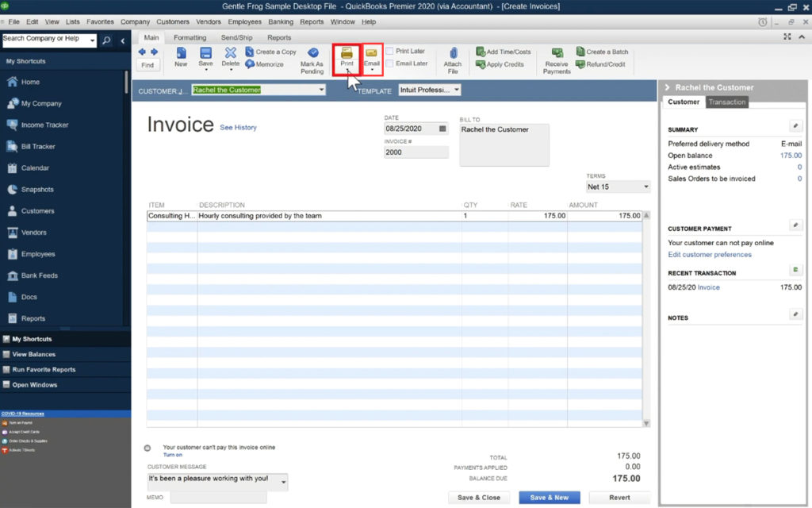
Task: Expand the search box dropdown arrow
Action: pos(92,40)
